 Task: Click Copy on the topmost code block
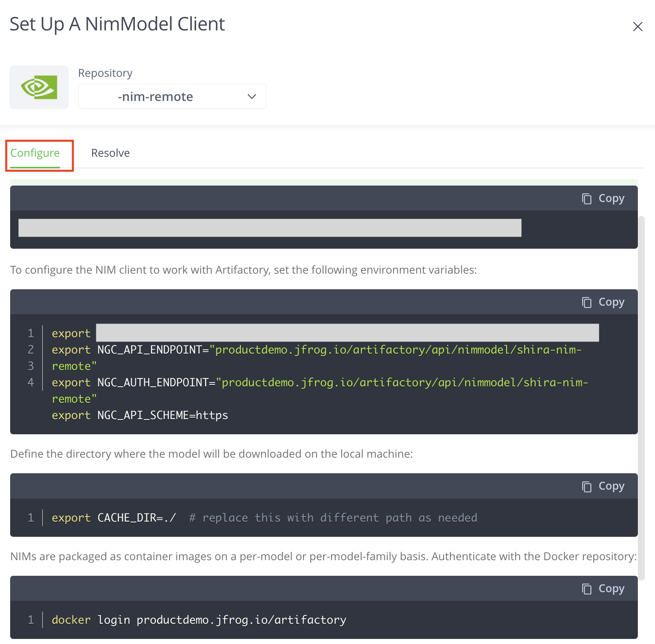click(604, 198)
